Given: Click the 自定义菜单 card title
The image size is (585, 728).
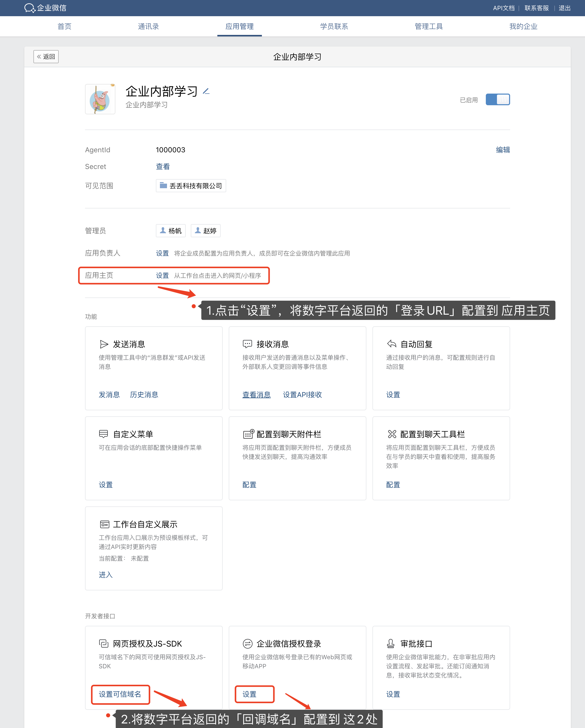Looking at the screenshot, I should point(133,434).
